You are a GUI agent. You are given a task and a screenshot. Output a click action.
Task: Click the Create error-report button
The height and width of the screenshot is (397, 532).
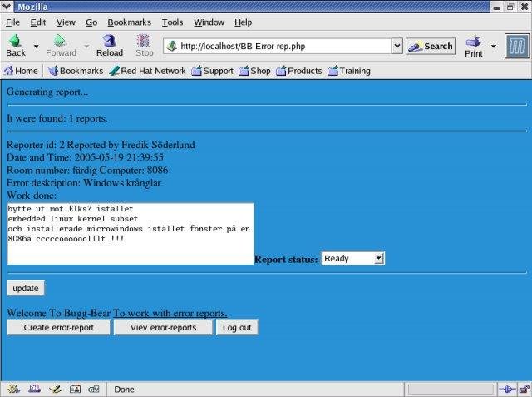[58, 327]
